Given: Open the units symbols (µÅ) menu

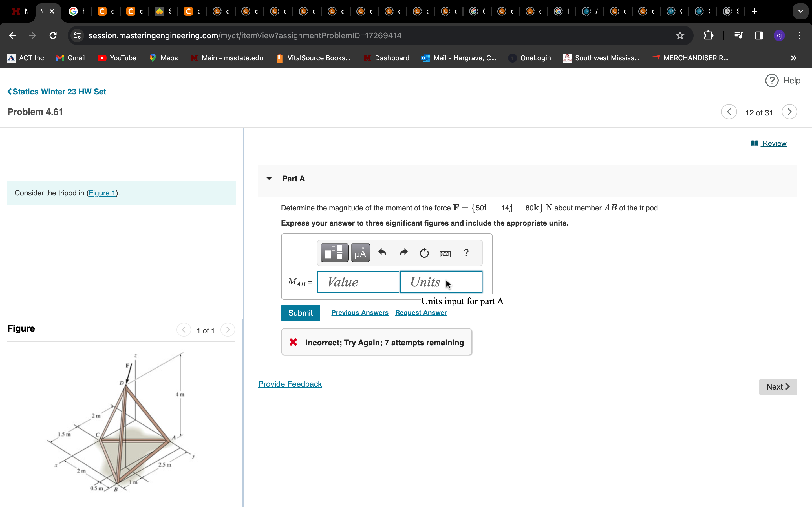Looking at the screenshot, I should tap(360, 252).
